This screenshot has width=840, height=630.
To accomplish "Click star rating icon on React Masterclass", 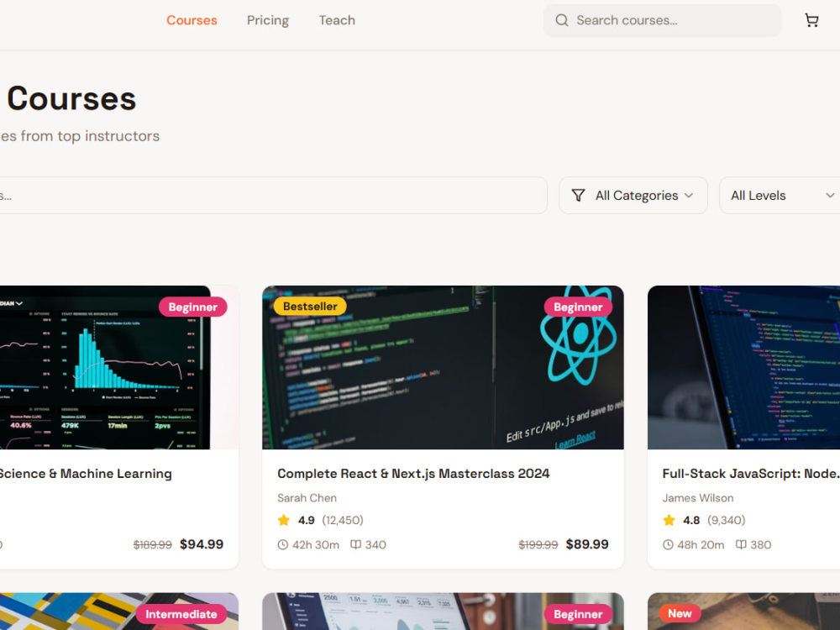I will [284, 520].
